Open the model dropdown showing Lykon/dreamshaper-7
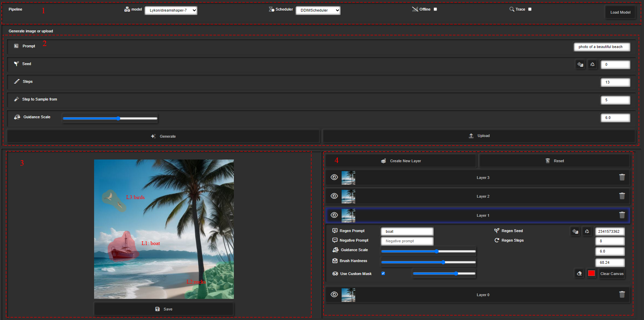 click(171, 10)
